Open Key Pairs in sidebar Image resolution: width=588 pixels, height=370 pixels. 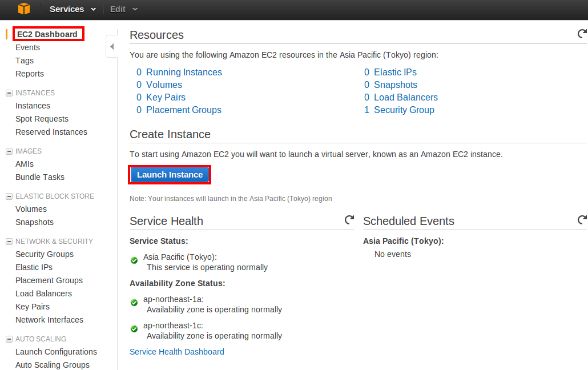click(x=32, y=307)
